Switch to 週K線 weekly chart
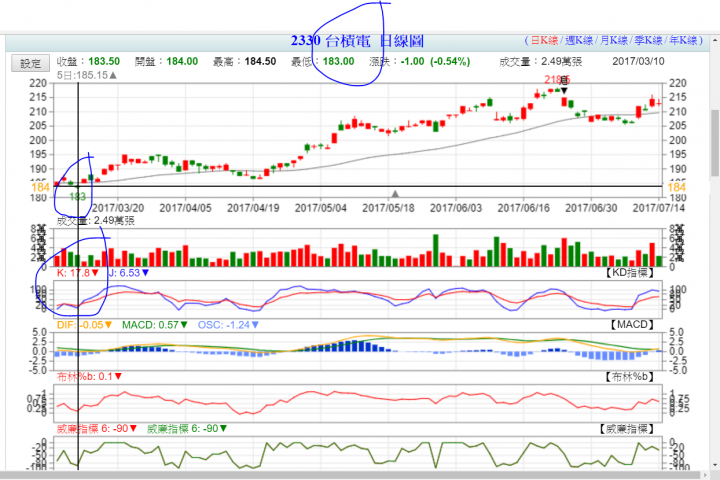This screenshot has height=480, width=720. click(579, 40)
